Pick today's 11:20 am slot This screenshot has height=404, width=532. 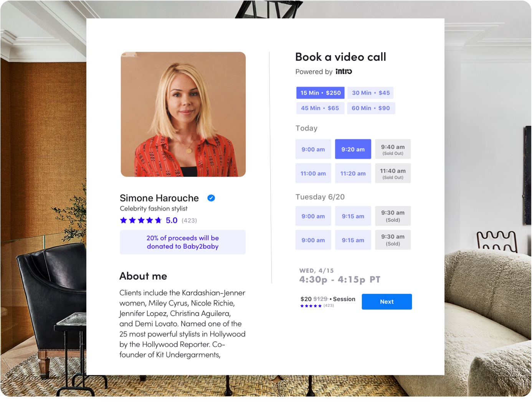click(353, 173)
